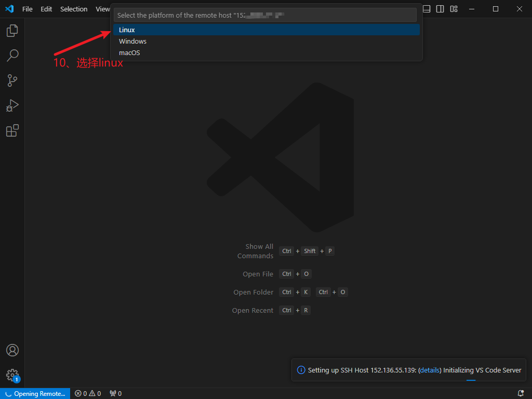
Task: Focus the platform selection input field
Action: pyautogui.click(x=265, y=15)
